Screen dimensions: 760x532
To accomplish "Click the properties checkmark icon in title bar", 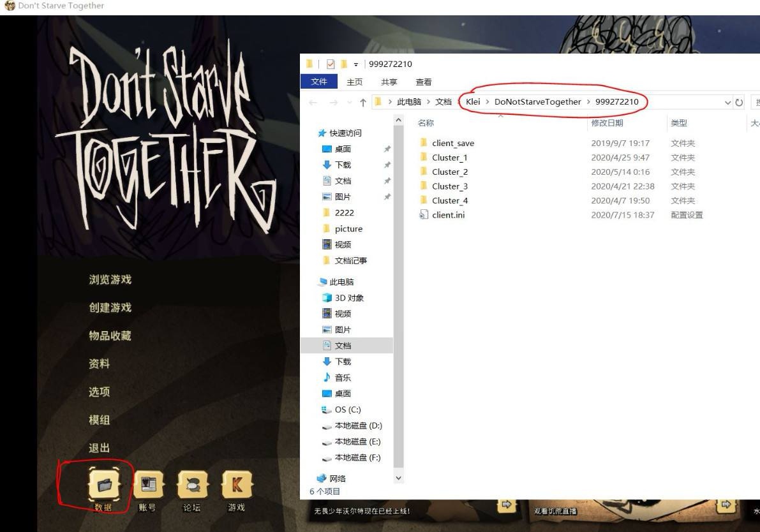I will pyautogui.click(x=331, y=64).
